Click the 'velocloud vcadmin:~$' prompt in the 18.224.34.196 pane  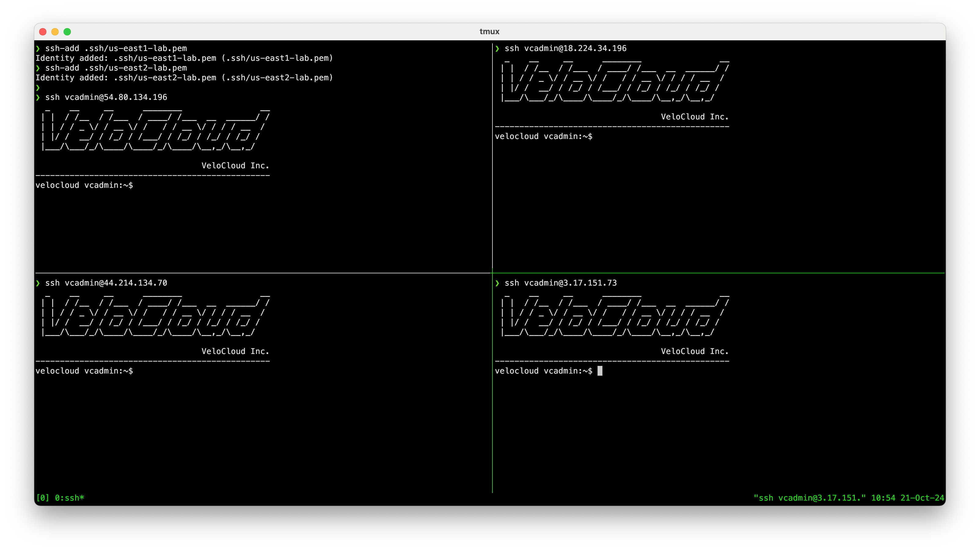(544, 137)
